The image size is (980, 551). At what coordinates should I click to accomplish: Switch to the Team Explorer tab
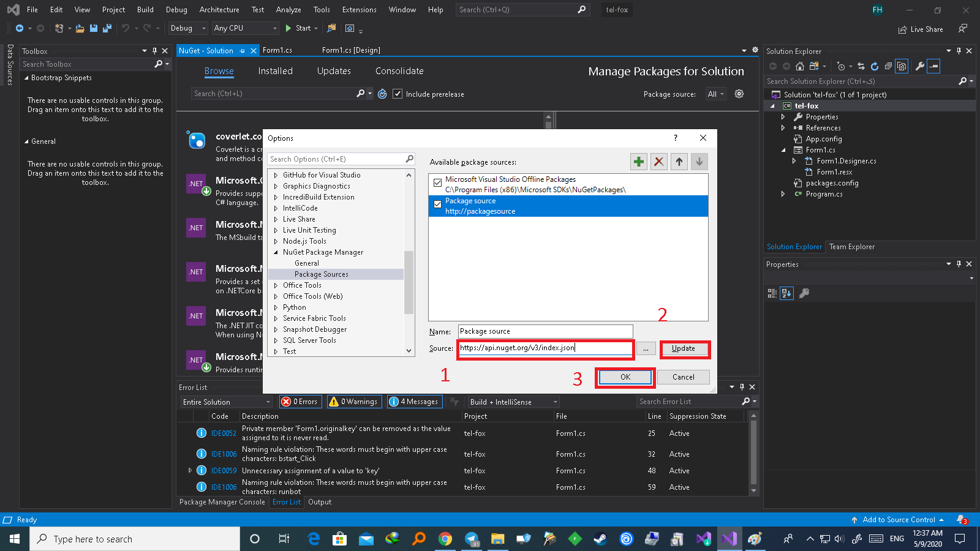tap(851, 247)
